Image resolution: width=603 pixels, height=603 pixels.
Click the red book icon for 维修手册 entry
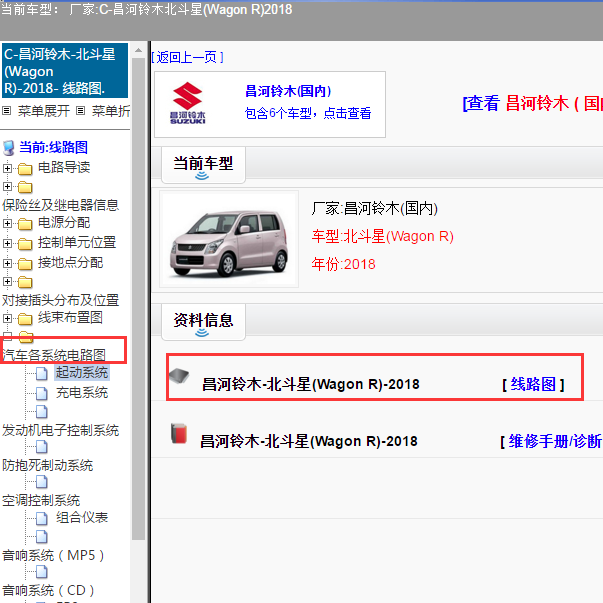179,433
